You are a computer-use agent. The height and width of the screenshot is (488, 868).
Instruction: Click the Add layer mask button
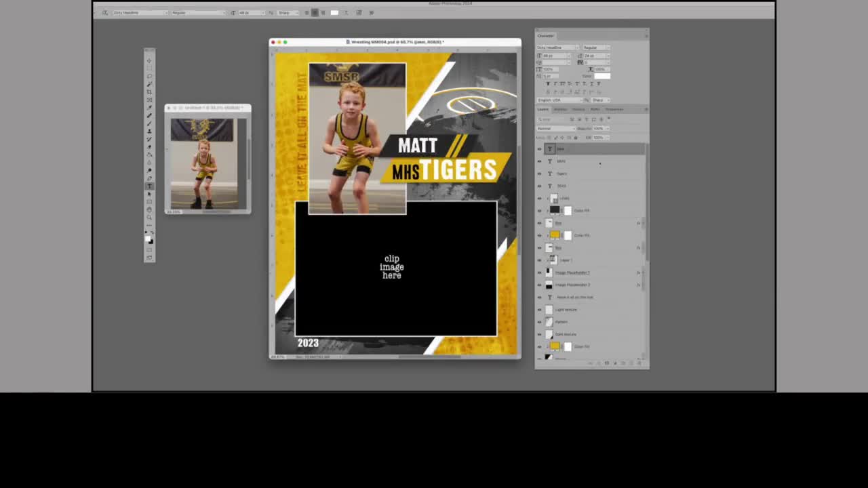(x=607, y=363)
